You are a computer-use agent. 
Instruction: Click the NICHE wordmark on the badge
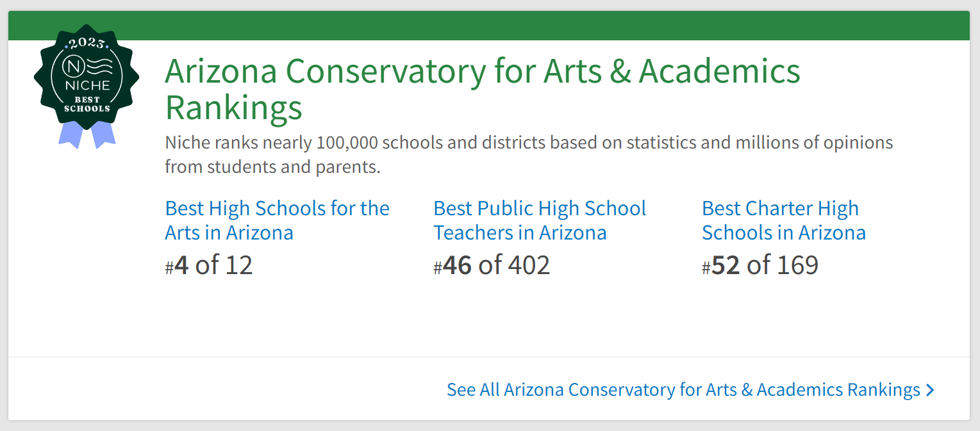[x=87, y=85]
